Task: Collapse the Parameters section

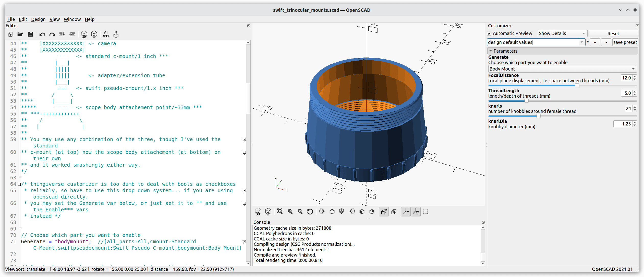Action: (x=491, y=51)
